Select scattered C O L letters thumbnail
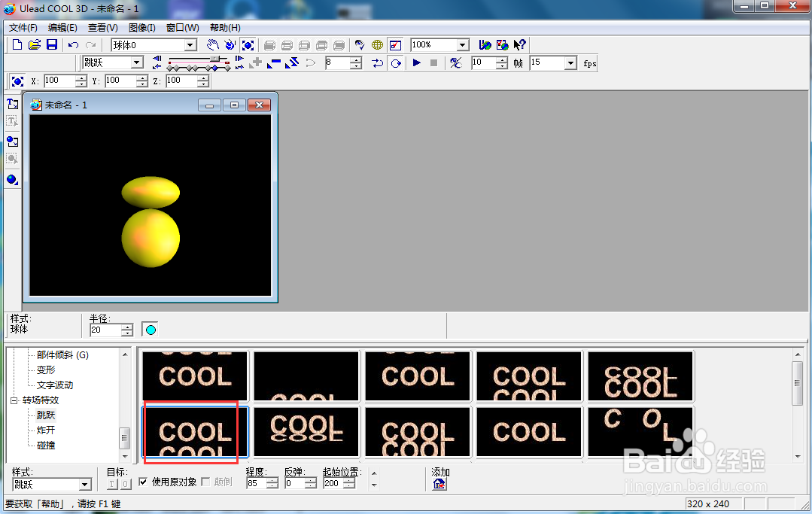812x514 pixels. pos(640,432)
